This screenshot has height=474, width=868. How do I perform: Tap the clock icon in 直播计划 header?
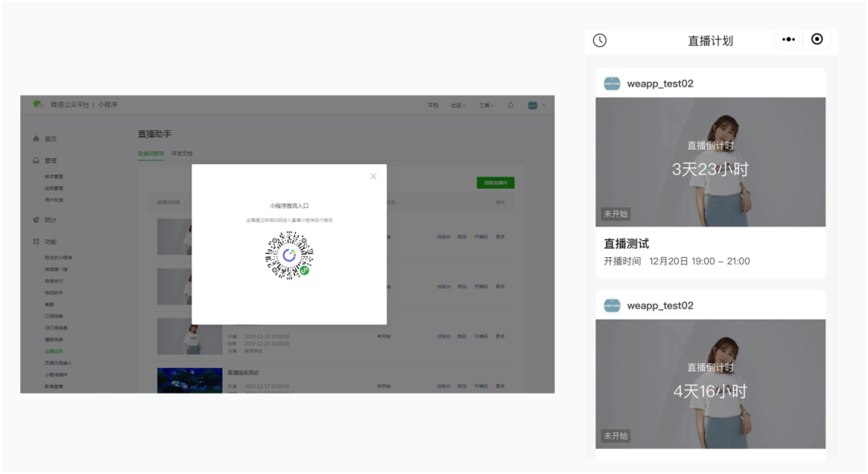600,40
